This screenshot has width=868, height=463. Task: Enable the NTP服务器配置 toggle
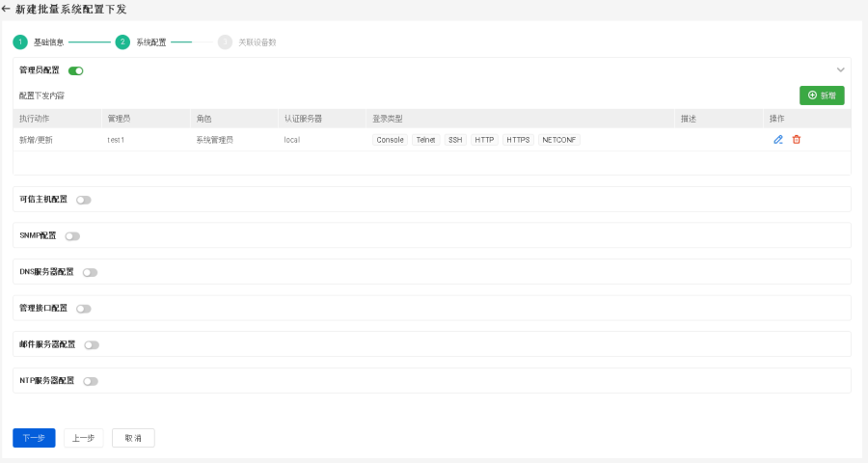pyautogui.click(x=91, y=381)
